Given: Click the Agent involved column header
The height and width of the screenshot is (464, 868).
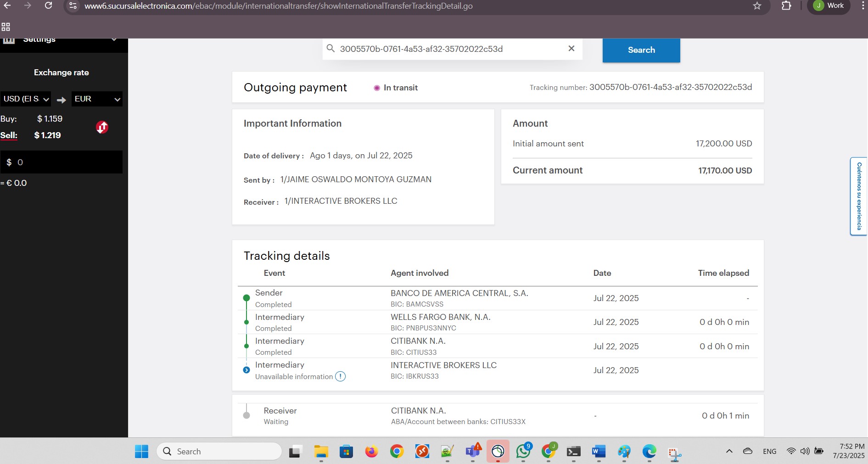Looking at the screenshot, I should [x=420, y=273].
